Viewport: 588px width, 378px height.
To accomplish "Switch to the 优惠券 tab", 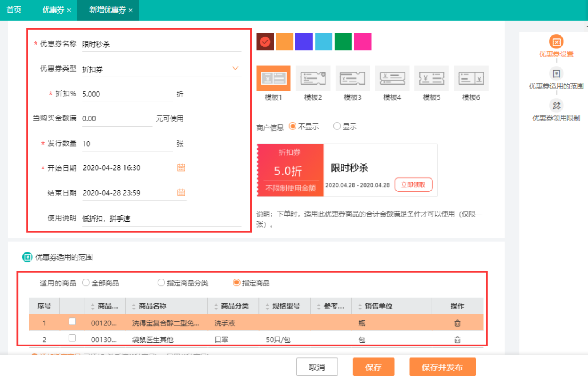I will (53, 10).
